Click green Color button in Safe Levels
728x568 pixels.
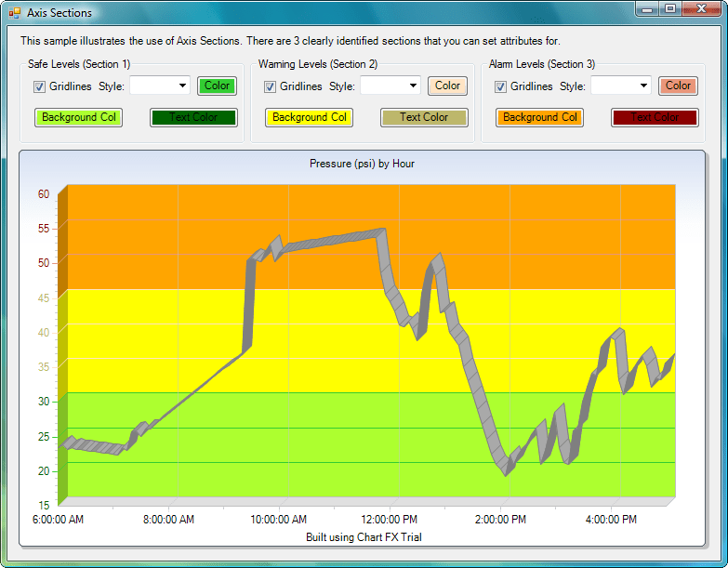[x=217, y=86]
